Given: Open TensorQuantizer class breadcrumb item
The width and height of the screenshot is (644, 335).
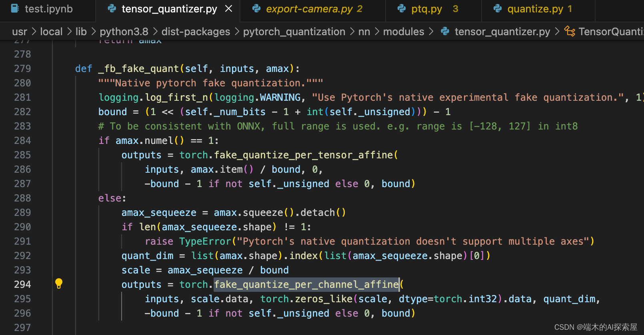Looking at the screenshot, I should click(x=611, y=32).
